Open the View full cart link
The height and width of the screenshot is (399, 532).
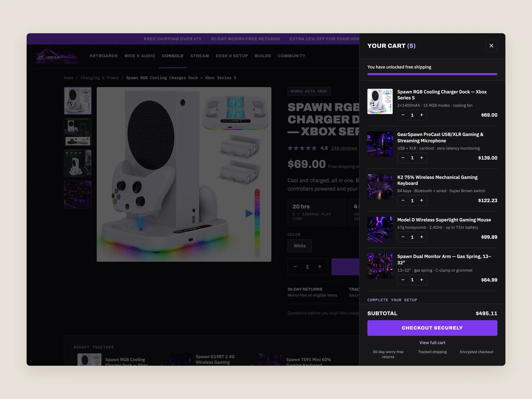point(432,343)
